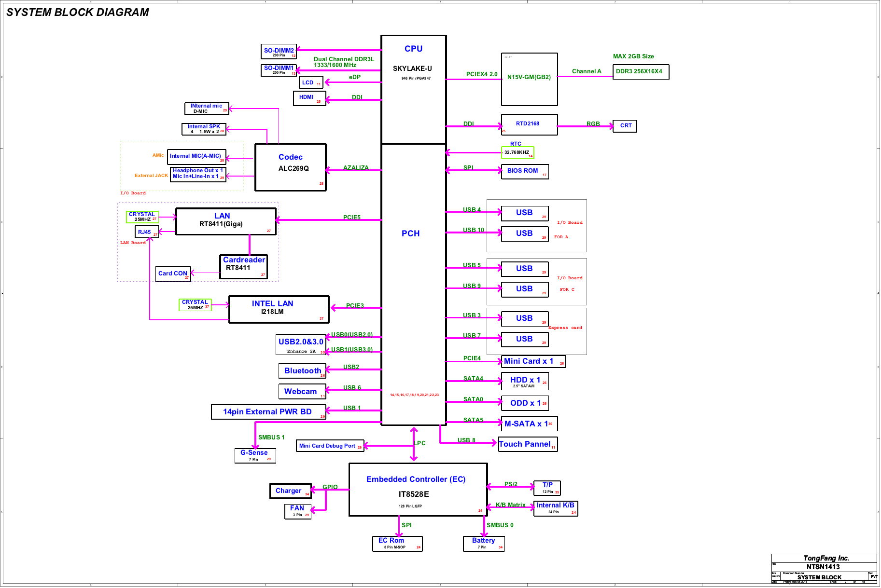Select the Mini Card Debug Port box
881x588 pixels.
[330, 446]
